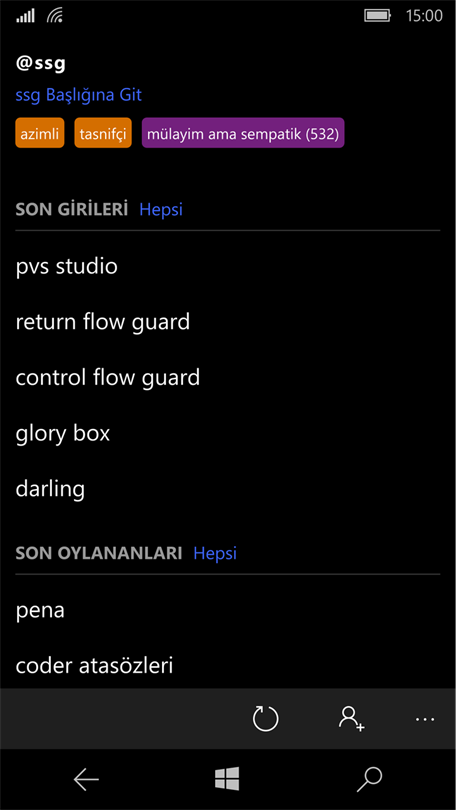Viewport: 456px width, 810px height.
Task: Tap the Windows Start logo button
Action: (x=227, y=778)
